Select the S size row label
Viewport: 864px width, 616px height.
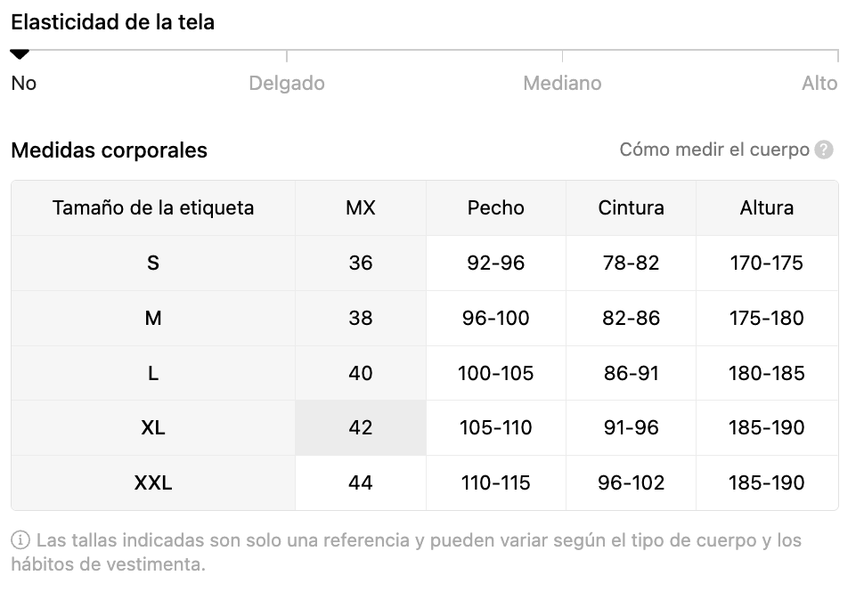point(153,263)
